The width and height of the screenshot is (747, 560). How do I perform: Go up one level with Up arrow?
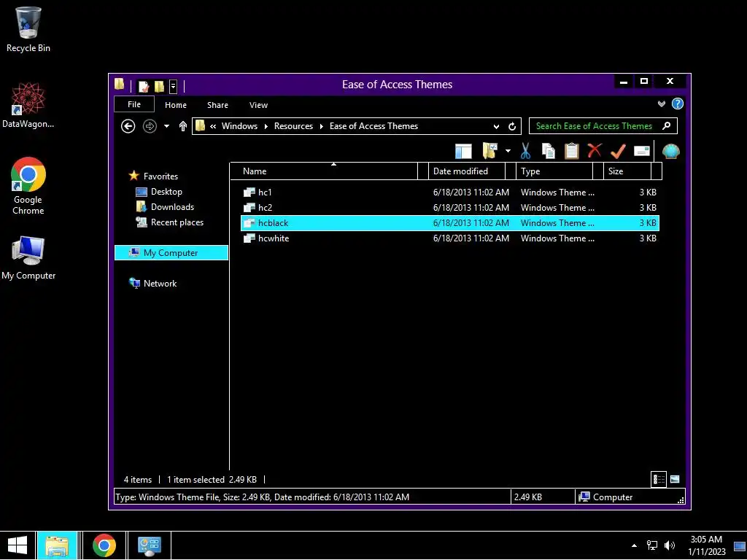(182, 126)
